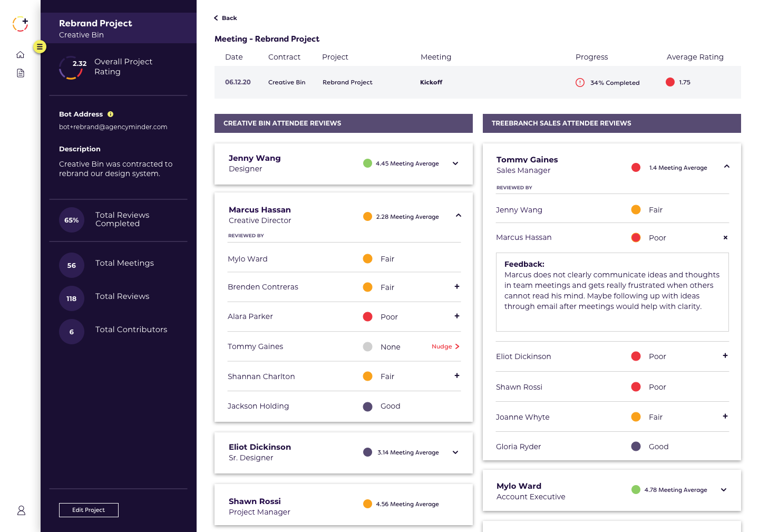Nudge Tommy Gaines for a review
The image size is (759, 532).
click(445, 346)
